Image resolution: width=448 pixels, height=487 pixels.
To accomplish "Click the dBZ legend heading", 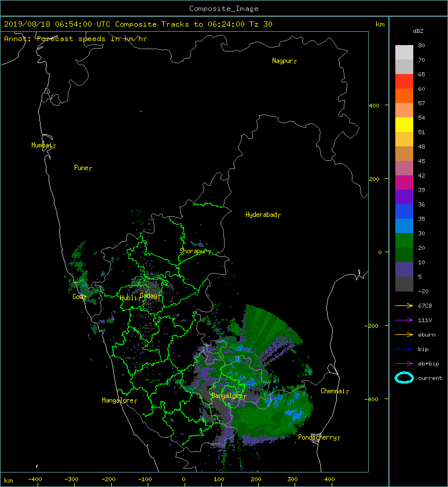I will [x=418, y=31].
